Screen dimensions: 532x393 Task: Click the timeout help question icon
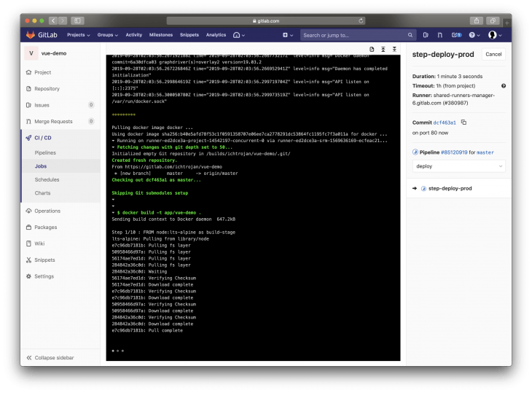coord(504,86)
